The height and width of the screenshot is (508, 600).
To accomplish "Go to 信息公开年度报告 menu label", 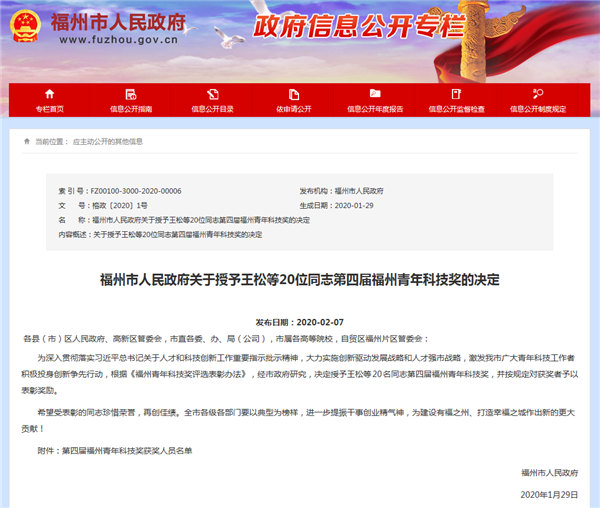I will (376, 109).
